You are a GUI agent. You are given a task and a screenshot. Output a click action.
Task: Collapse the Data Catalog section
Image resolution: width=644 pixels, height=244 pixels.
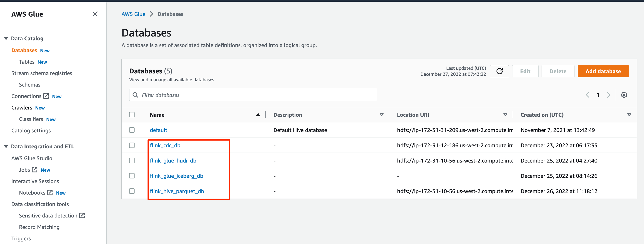6,38
